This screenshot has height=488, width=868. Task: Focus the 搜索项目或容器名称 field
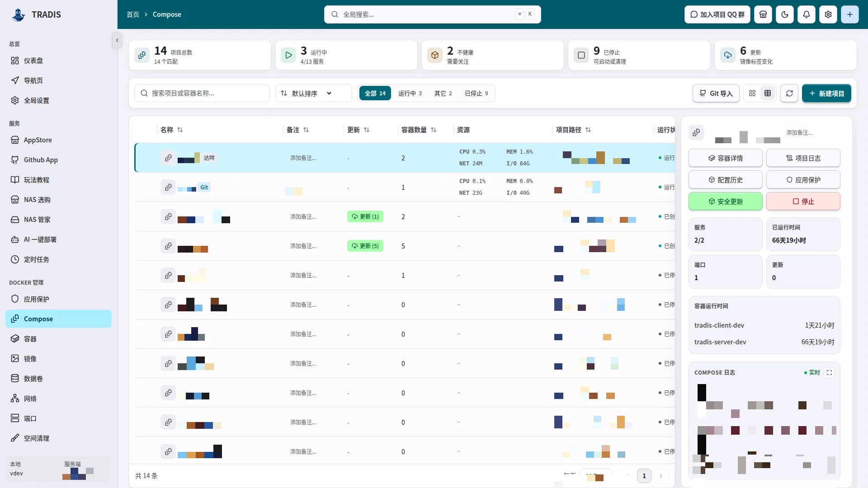pos(202,93)
